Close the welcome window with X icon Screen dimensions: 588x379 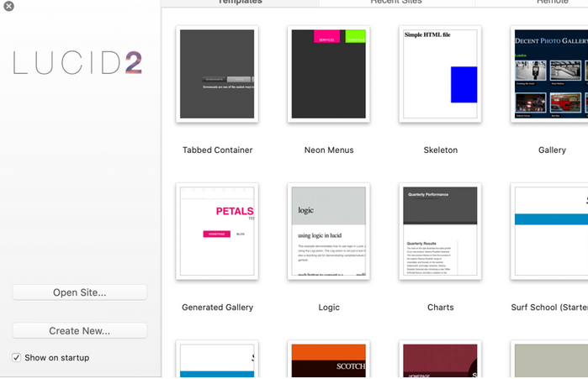click(8, 6)
